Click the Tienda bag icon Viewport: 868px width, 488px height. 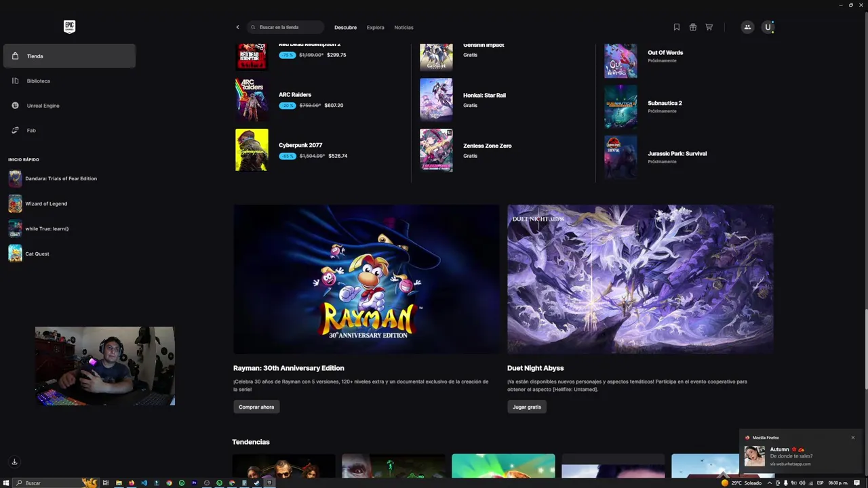tap(15, 56)
